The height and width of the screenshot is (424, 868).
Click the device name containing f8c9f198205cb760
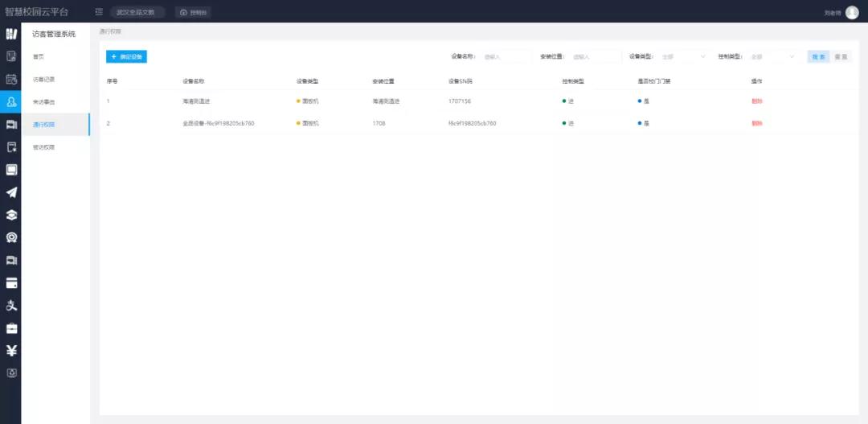pos(218,124)
